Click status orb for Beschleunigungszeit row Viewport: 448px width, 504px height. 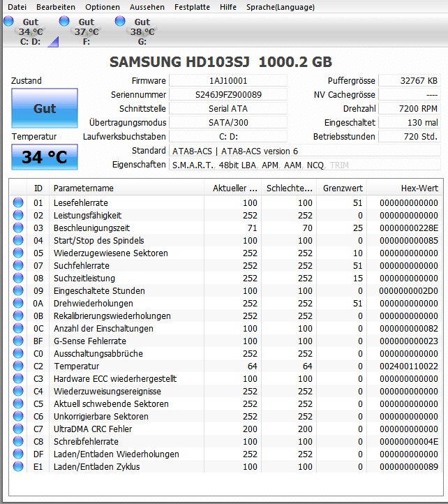18,228
